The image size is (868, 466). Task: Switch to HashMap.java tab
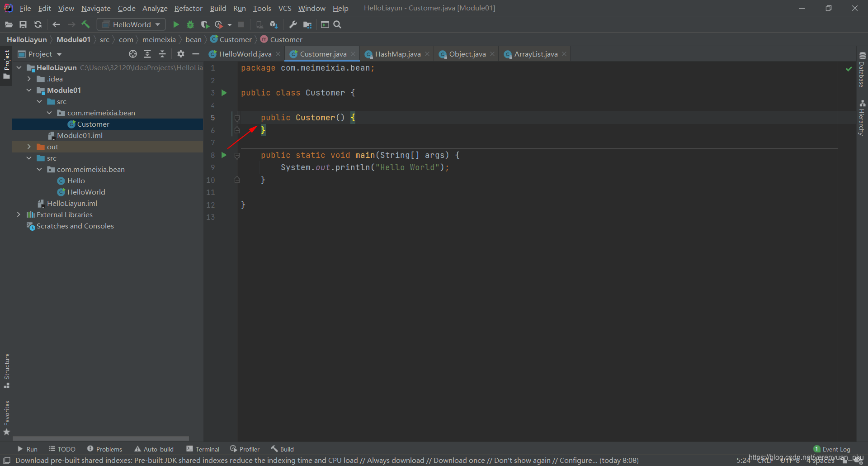(397, 54)
